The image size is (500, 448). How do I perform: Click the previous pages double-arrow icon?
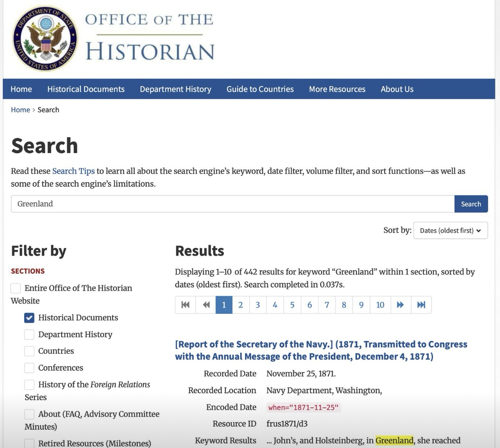(206, 305)
